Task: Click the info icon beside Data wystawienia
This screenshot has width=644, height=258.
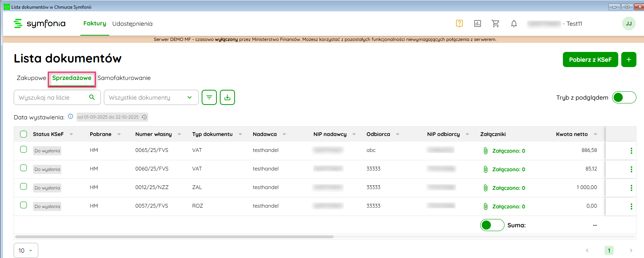Action: 71,117
